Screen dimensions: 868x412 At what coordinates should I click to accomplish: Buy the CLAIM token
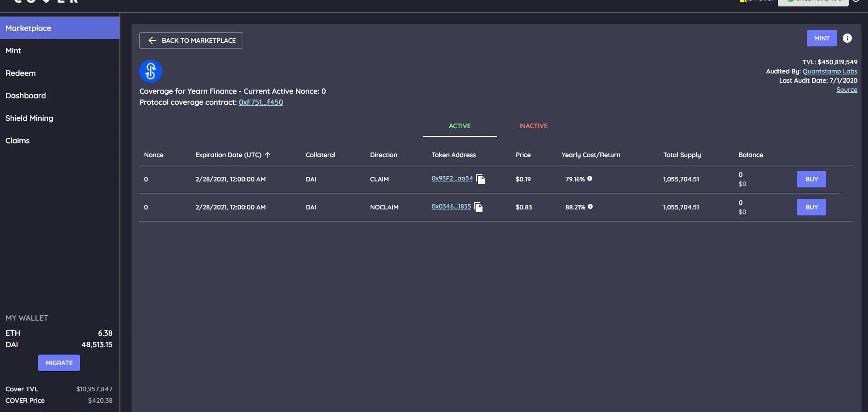click(x=811, y=179)
